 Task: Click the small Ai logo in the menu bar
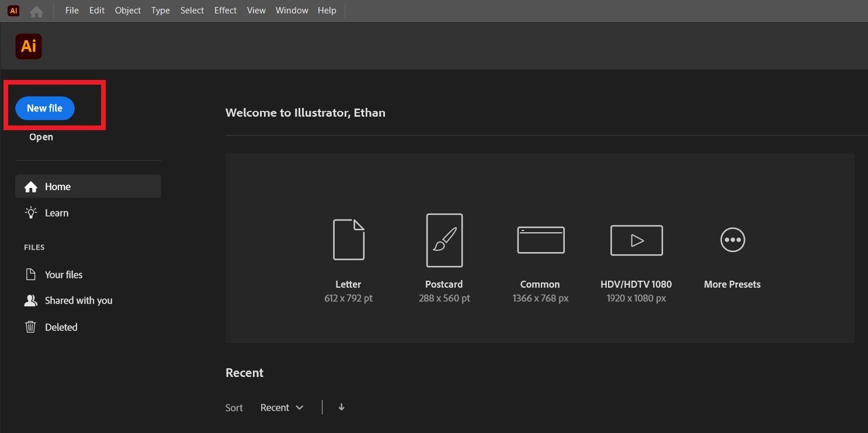pos(13,11)
